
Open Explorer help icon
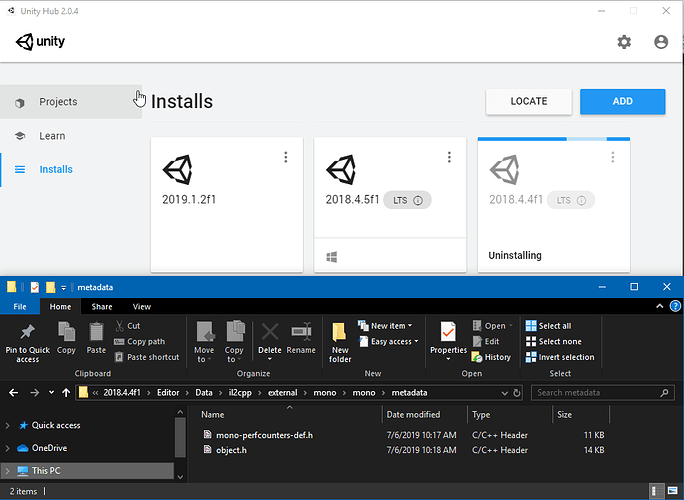coord(675,306)
